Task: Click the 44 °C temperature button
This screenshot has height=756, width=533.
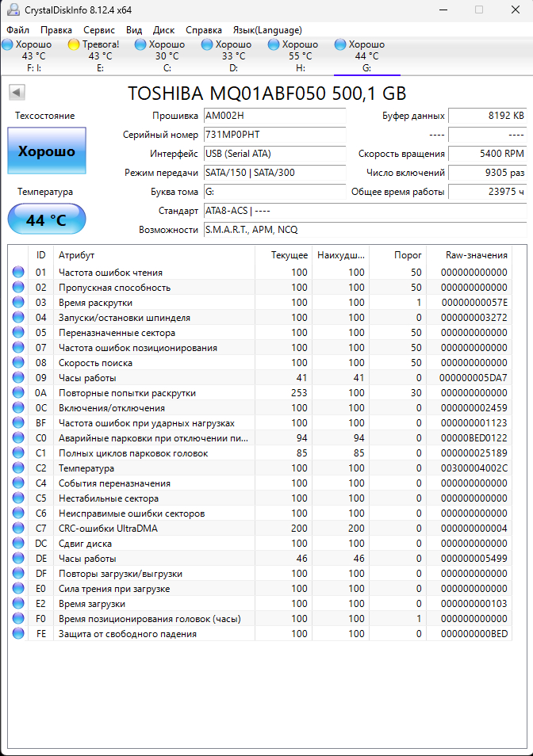Action: point(47,220)
